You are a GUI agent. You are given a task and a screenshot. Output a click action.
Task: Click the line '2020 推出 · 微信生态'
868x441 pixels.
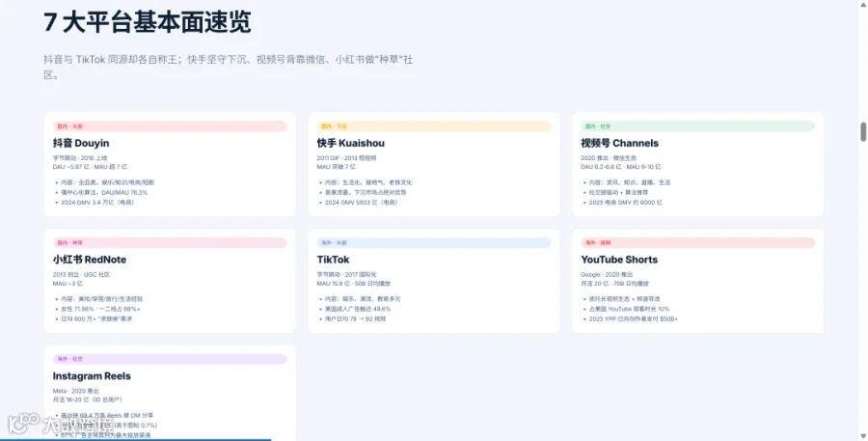(609, 158)
